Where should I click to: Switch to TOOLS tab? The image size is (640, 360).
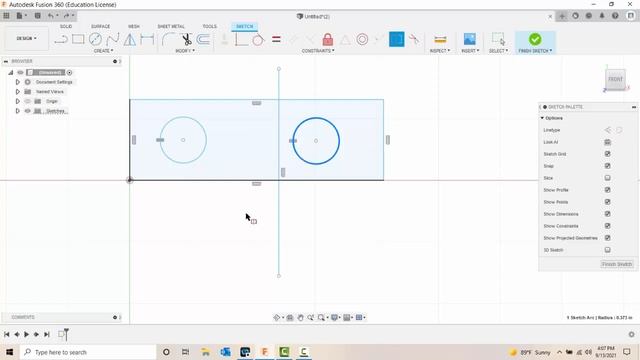210,27
